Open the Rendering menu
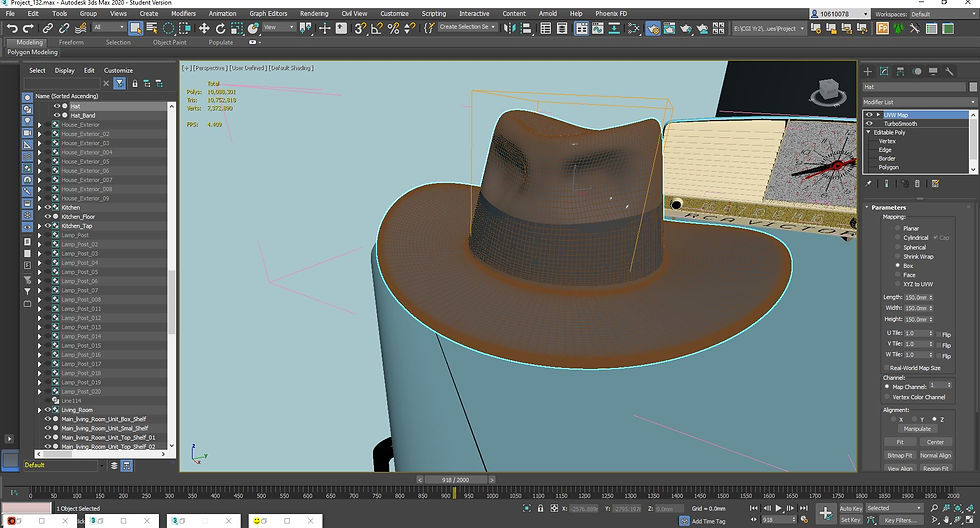This screenshot has height=528, width=980. click(314, 13)
